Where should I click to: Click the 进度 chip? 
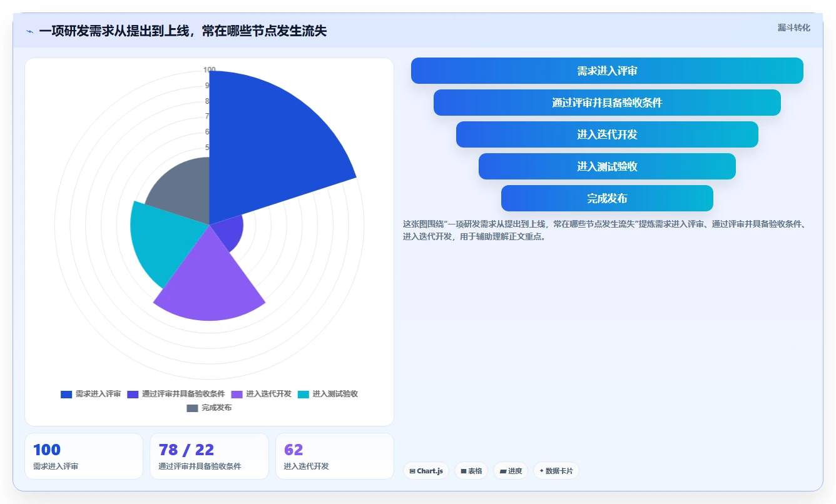[x=511, y=471]
